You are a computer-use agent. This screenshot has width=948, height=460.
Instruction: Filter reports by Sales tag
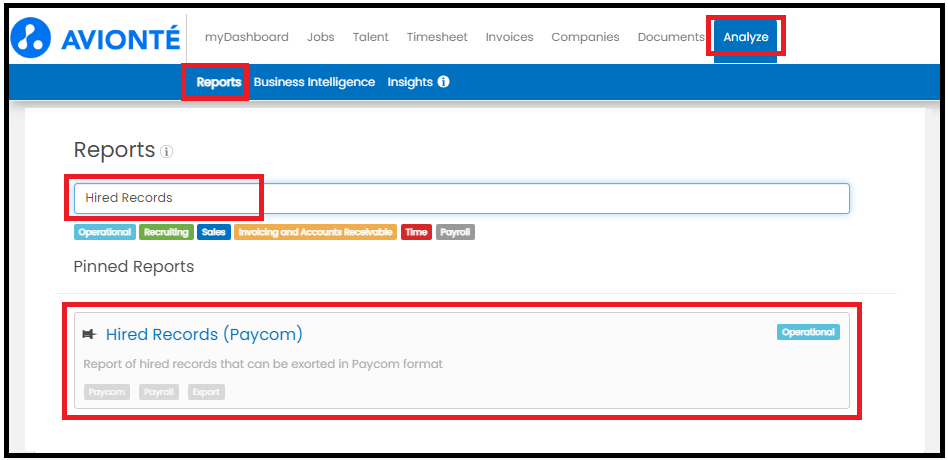pos(214,232)
